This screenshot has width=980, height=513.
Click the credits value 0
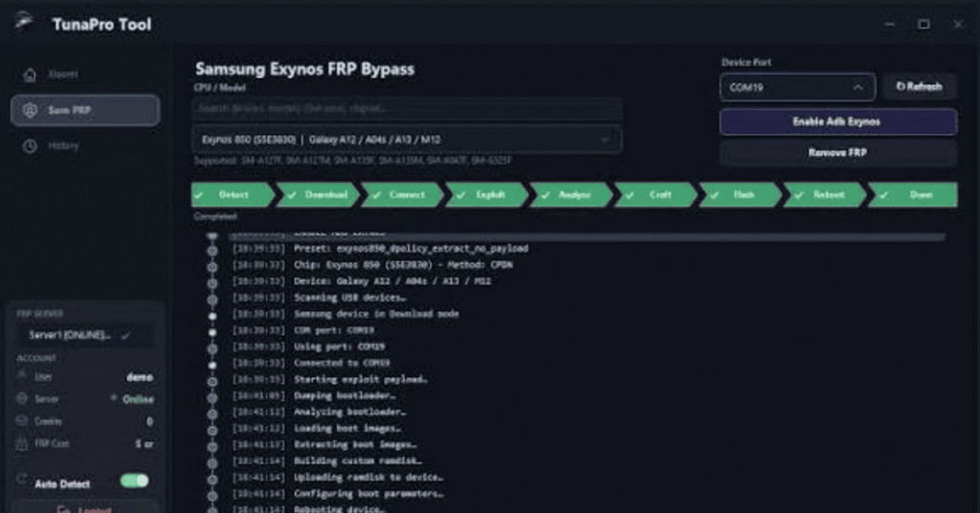pos(149,422)
